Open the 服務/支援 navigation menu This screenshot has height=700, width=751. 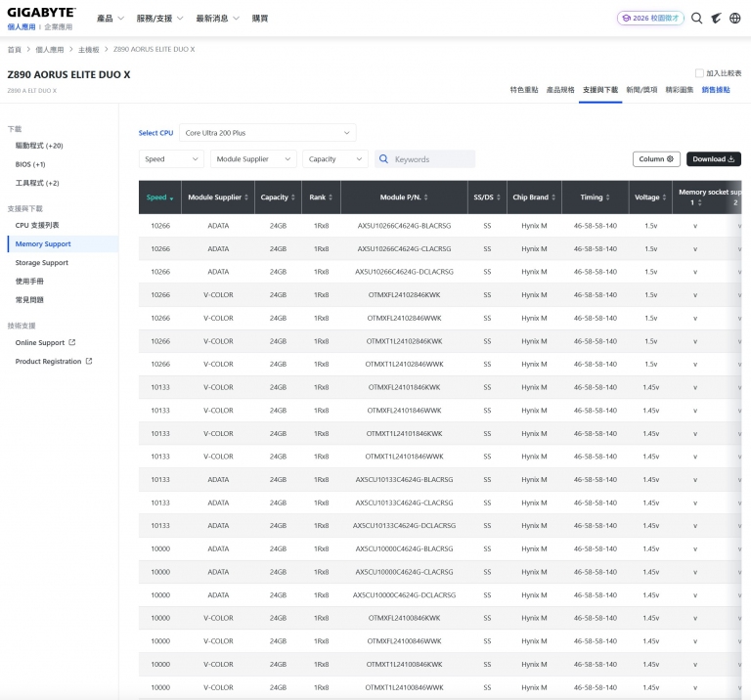pos(160,19)
